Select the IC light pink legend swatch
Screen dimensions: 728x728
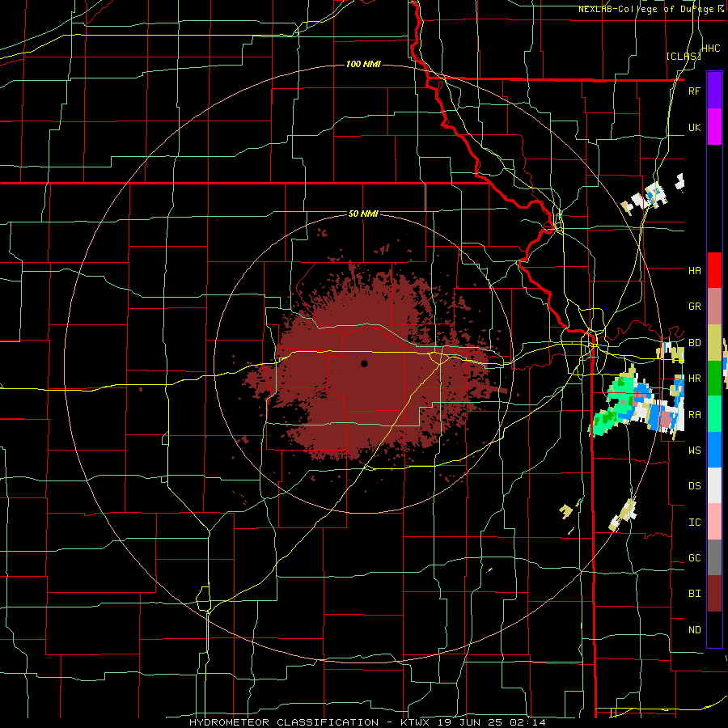(714, 522)
